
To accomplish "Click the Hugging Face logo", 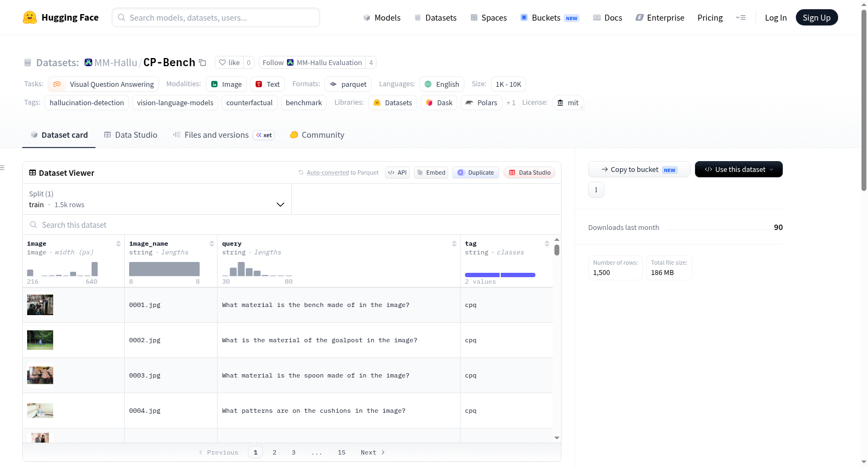I will [60, 17].
